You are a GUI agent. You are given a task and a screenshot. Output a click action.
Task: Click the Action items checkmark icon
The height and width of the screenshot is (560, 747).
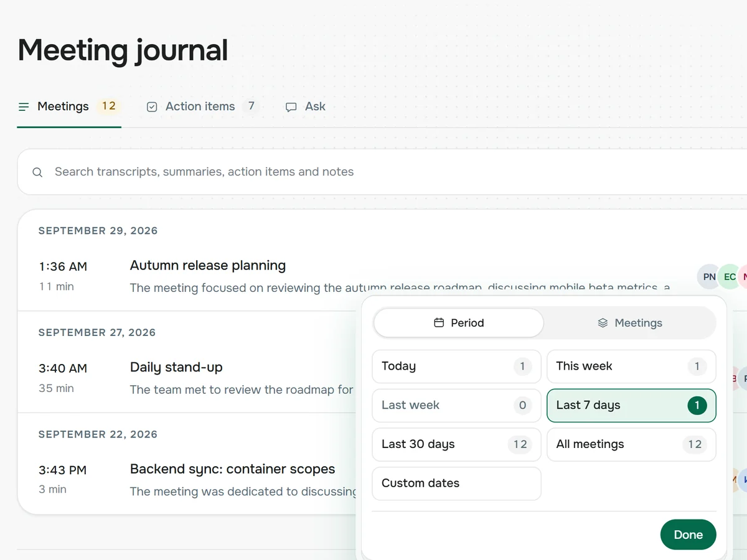point(152,107)
